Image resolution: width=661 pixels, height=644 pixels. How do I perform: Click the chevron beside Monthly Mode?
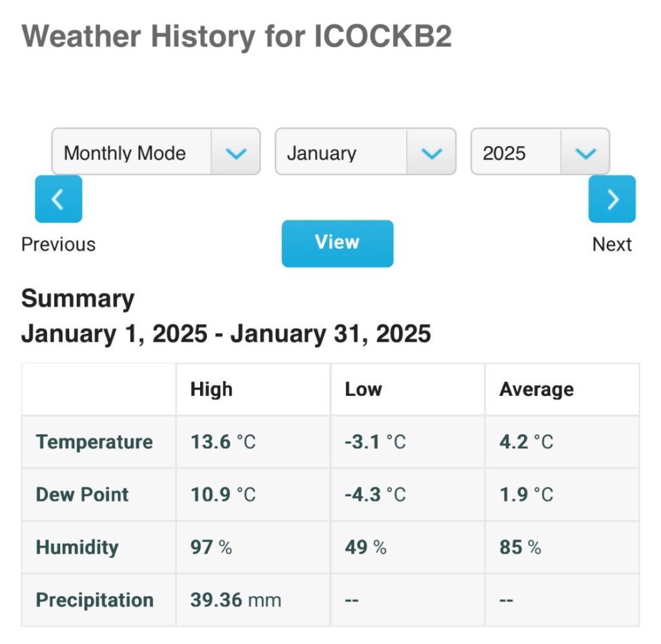pos(236,152)
